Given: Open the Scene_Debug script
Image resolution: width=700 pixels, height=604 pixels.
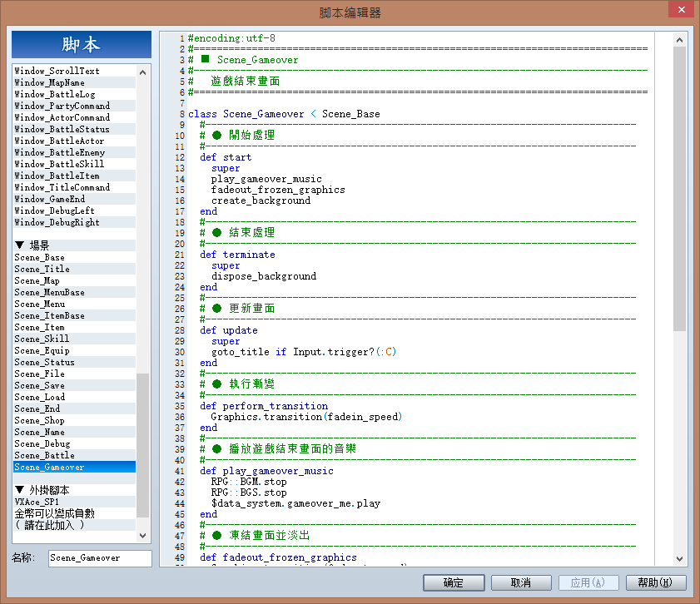Looking at the screenshot, I should 75,444.
